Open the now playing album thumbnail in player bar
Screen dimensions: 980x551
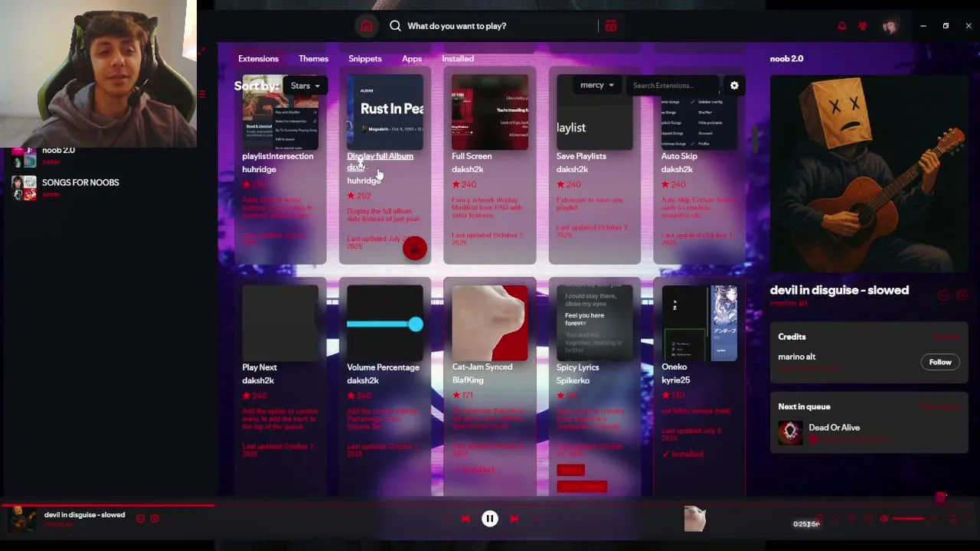(x=22, y=519)
